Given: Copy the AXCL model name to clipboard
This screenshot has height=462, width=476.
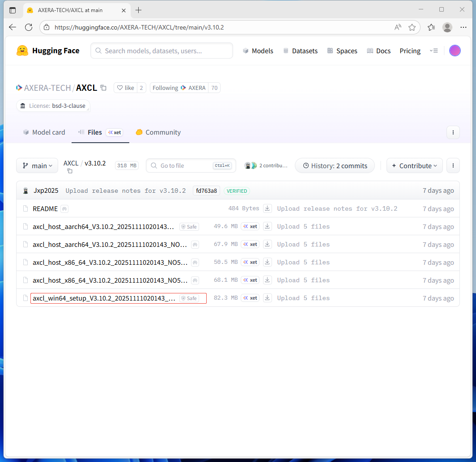Looking at the screenshot, I should 103,88.
